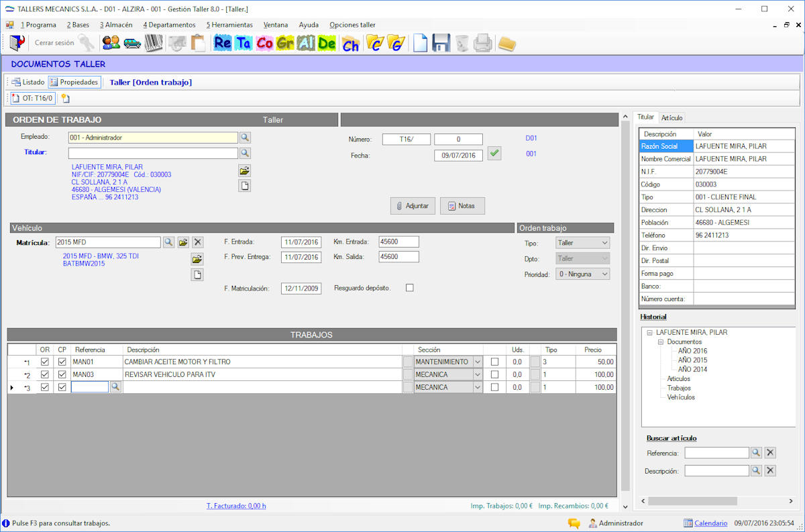Click the Adjuntar button

[x=413, y=206]
